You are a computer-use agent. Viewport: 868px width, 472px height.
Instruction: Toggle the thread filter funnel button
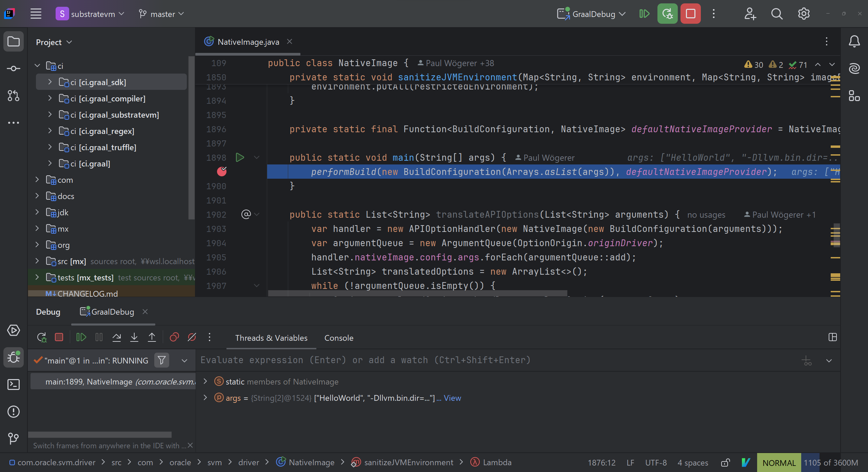(162, 360)
